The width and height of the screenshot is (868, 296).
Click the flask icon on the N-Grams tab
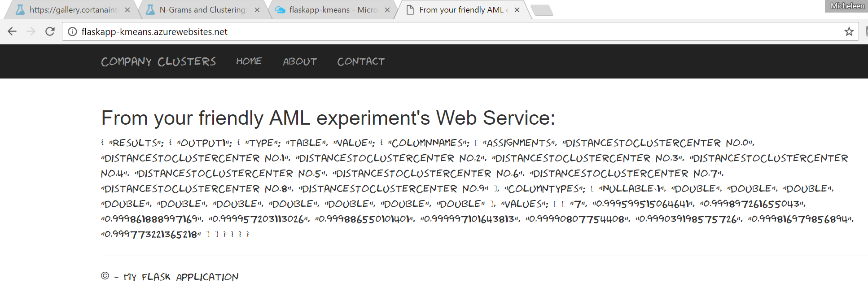click(150, 9)
